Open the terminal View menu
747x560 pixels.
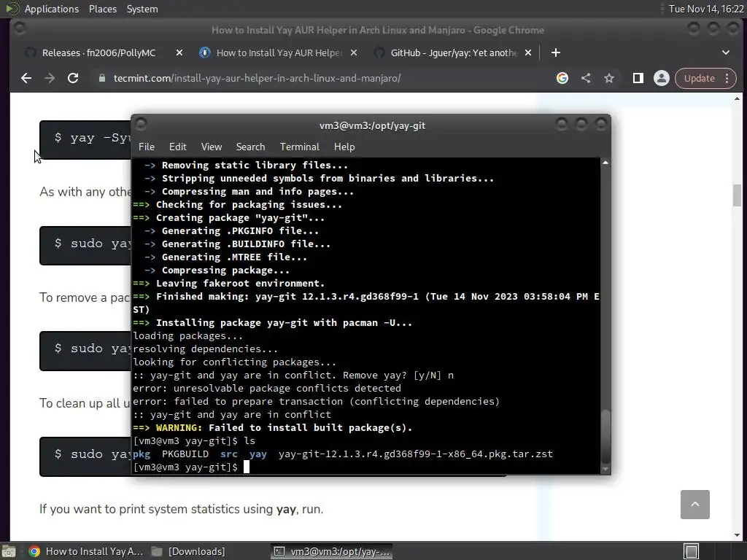tap(211, 147)
